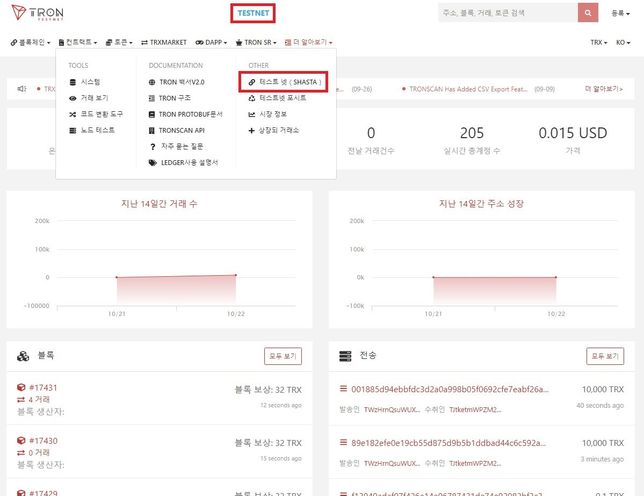The height and width of the screenshot is (496, 644).
Task: Expand the DAPP menu dropdown
Action: (211, 42)
